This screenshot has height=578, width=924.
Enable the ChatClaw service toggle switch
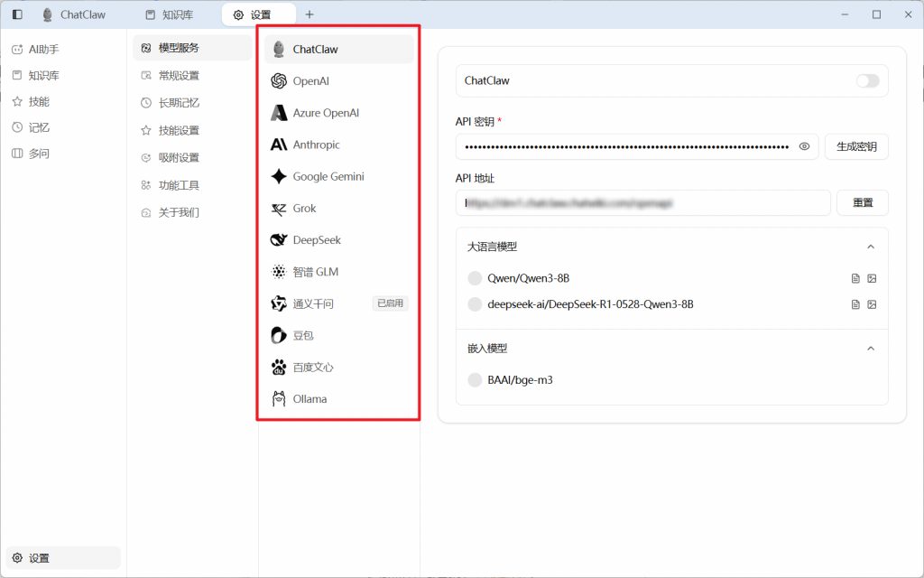tap(867, 81)
